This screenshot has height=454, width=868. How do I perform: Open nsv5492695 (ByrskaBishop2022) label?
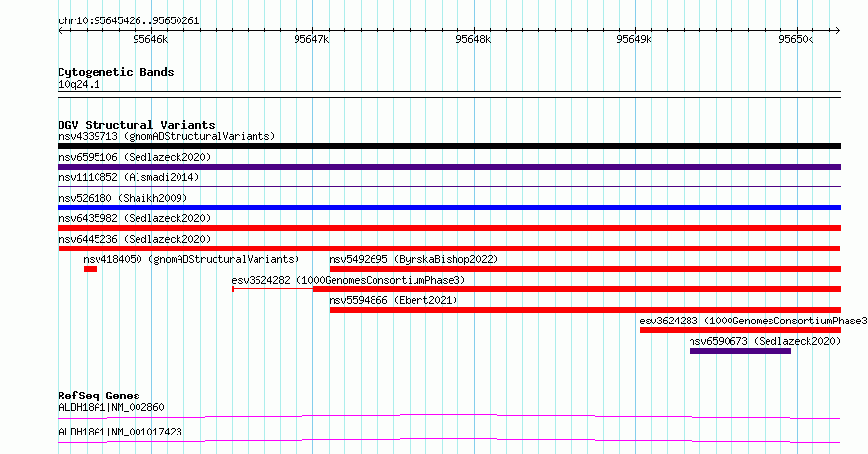tap(414, 259)
